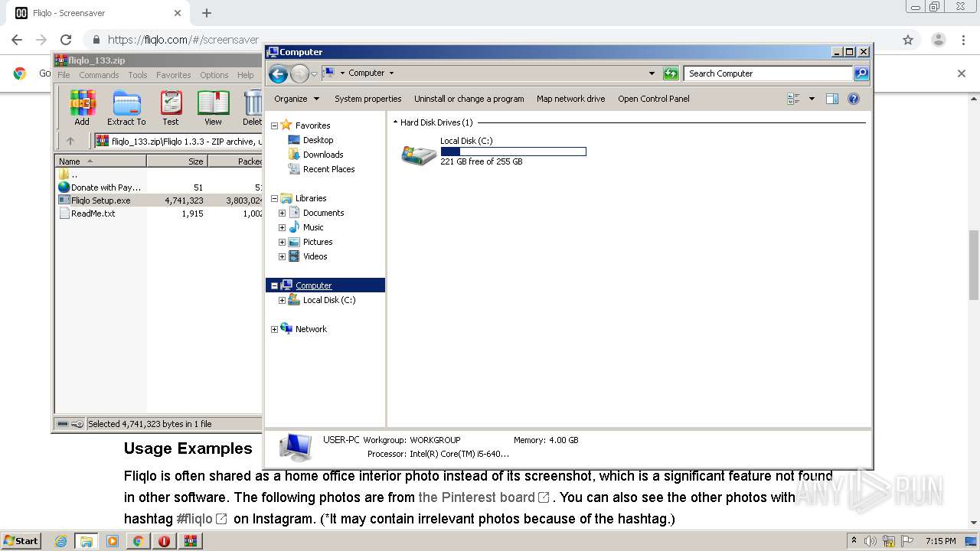Click Delete trash icon in WinRAR
This screenshot has height=551, width=980.
coord(253,107)
